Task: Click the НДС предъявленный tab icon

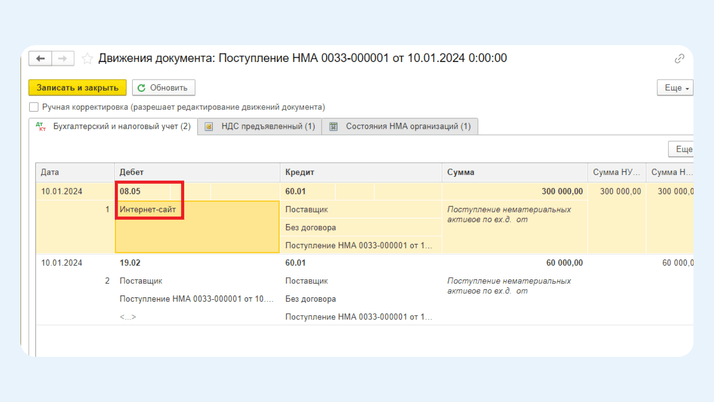Action: pyautogui.click(x=209, y=127)
